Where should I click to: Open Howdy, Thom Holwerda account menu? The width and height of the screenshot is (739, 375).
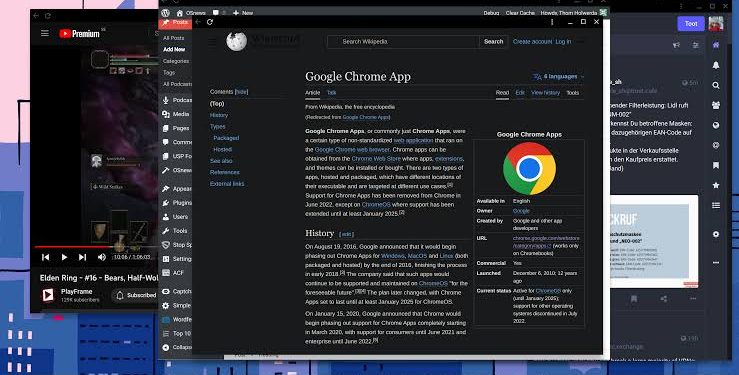click(574, 13)
